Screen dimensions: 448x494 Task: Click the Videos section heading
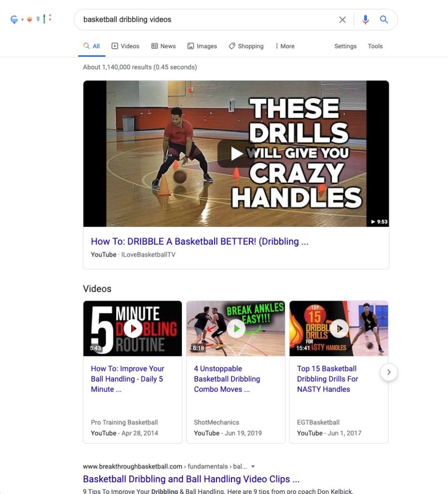(97, 289)
